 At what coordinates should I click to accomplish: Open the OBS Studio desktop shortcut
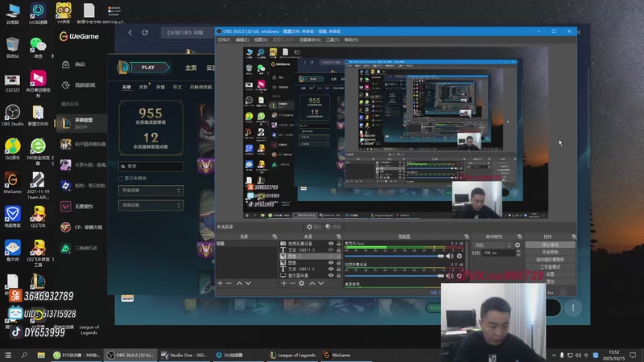(12, 115)
